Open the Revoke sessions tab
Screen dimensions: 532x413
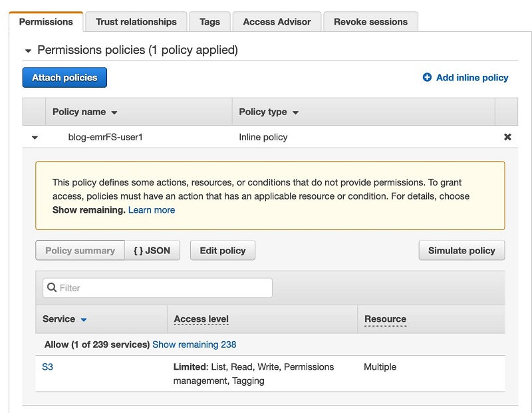(x=371, y=22)
